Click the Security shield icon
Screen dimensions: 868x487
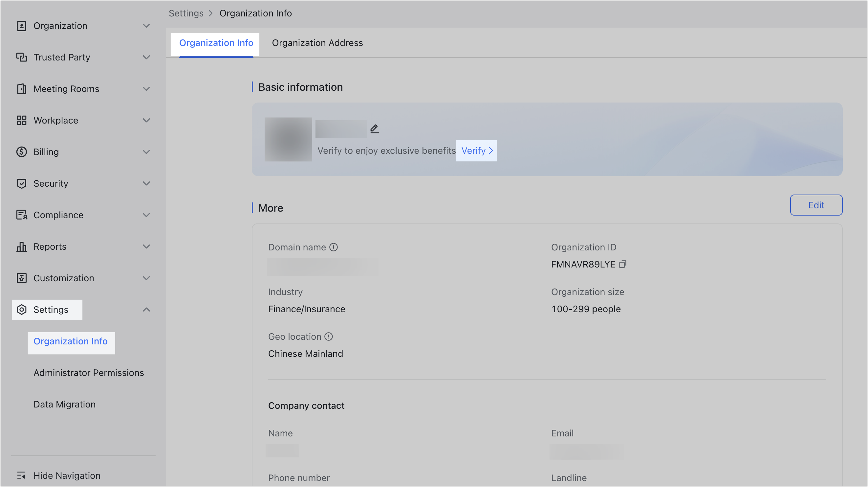[22, 183]
